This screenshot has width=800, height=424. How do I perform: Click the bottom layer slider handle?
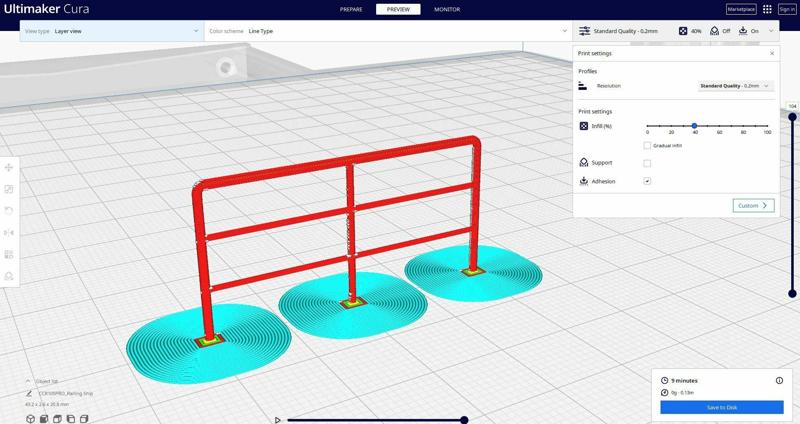(x=792, y=293)
